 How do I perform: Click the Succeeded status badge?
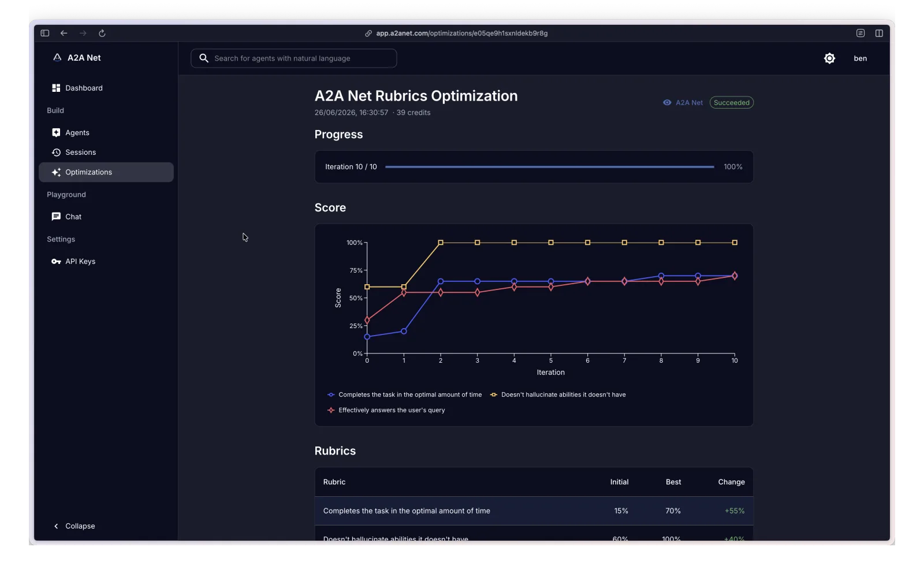coord(732,103)
